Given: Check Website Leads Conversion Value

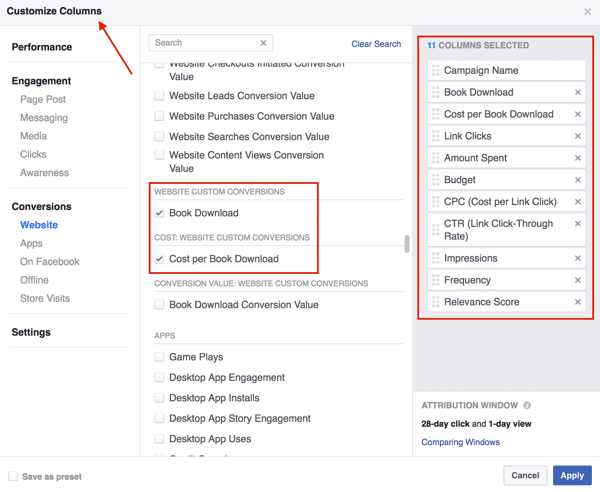Looking at the screenshot, I should (159, 96).
